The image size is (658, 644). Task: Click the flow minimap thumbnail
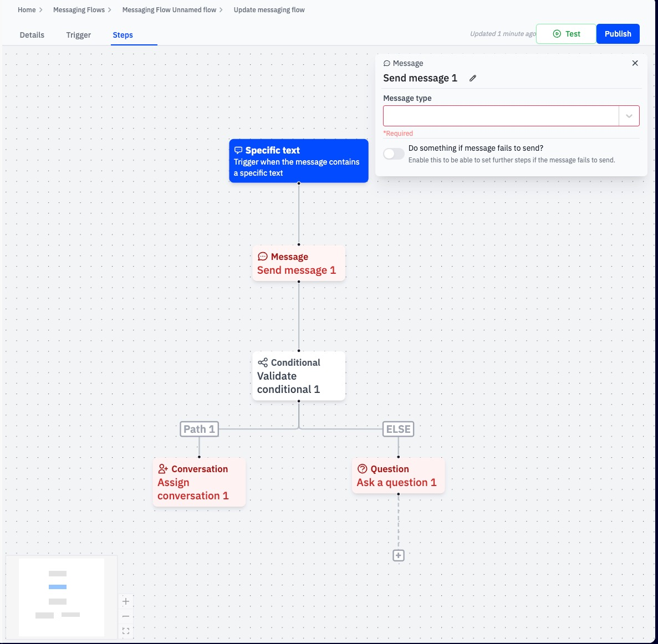pyautogui.click(x=61, y=597)
